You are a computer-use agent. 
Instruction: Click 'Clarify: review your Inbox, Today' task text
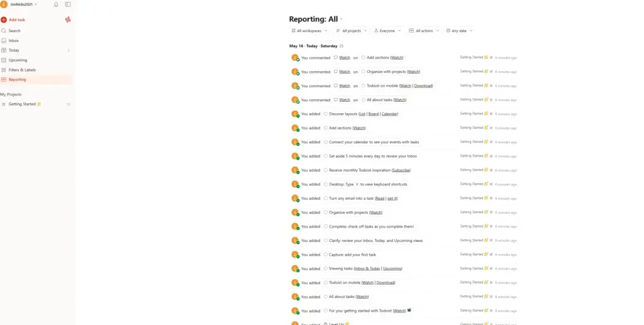click(x=376, y=241)
